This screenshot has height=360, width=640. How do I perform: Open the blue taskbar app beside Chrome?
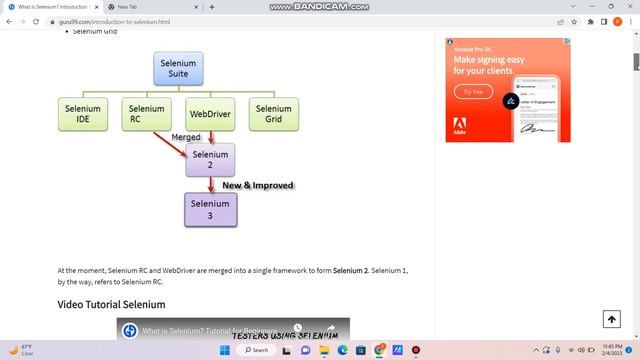398,350
